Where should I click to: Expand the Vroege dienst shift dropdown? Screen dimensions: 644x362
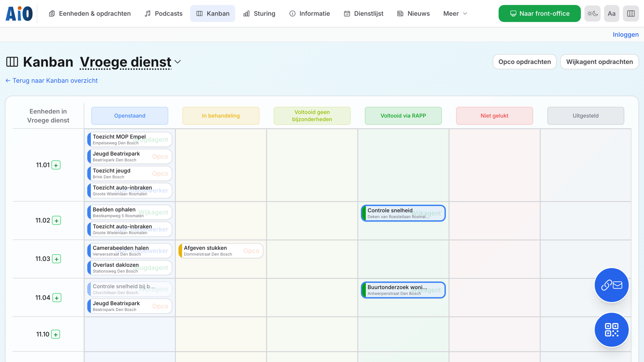point(130,62)
